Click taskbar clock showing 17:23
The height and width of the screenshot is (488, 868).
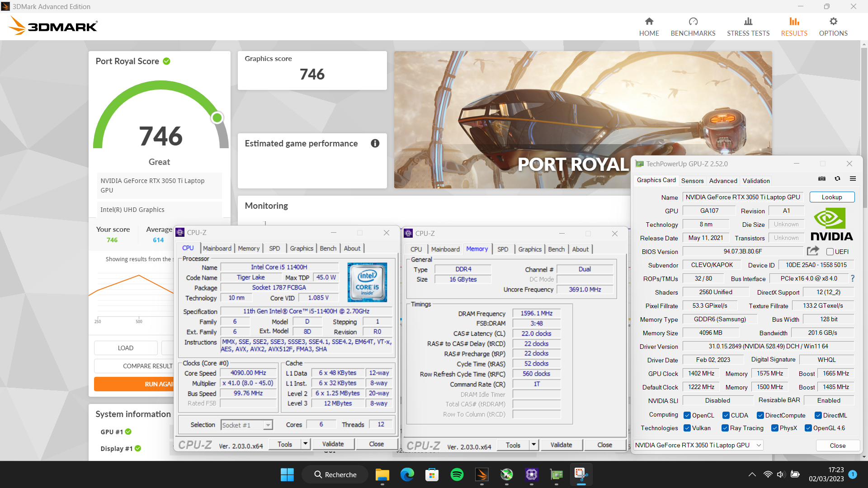pos(826,474)
